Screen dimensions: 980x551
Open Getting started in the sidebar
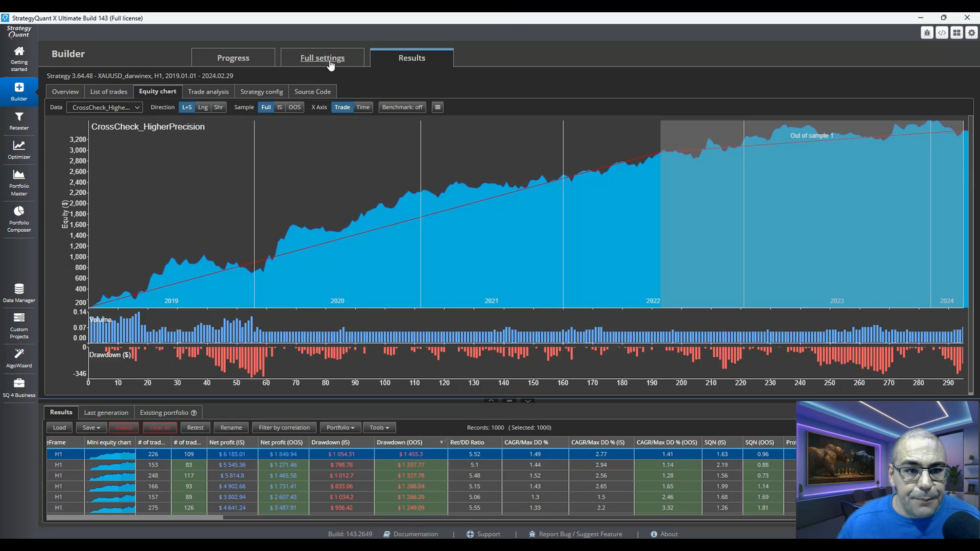click(x=19, y=59)
